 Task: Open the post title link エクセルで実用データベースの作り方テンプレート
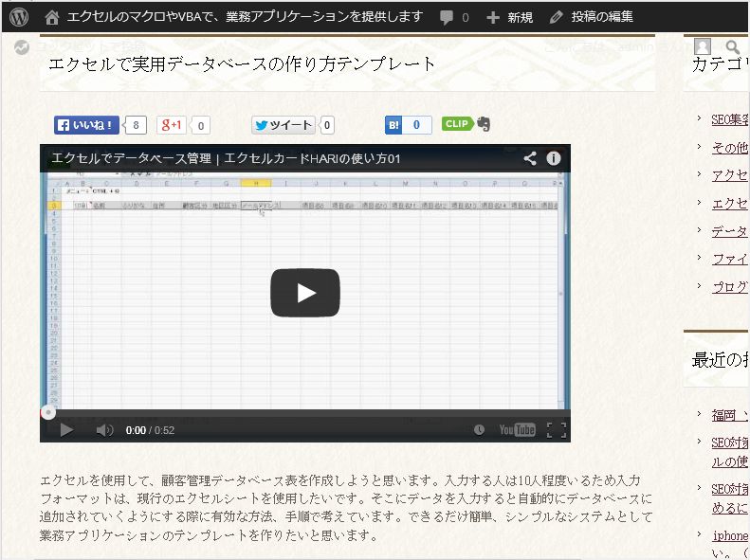point(242,63)
